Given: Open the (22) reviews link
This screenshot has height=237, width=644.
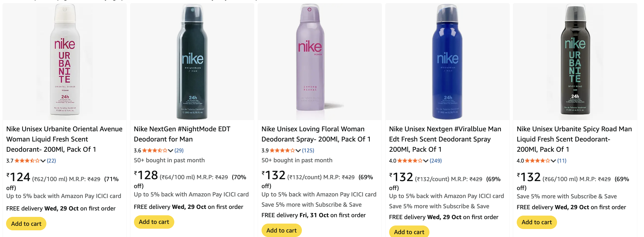Looking at the screenshot, I should (51, 161).
